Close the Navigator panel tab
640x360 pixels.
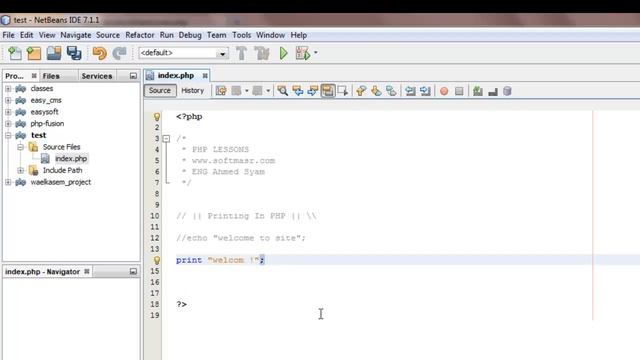pos(87,271)
